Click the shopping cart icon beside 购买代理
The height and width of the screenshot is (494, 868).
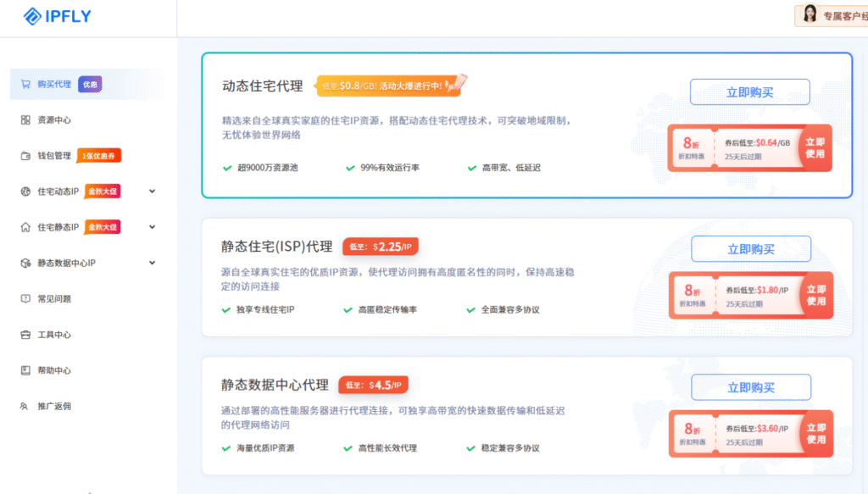coord(25,84)
